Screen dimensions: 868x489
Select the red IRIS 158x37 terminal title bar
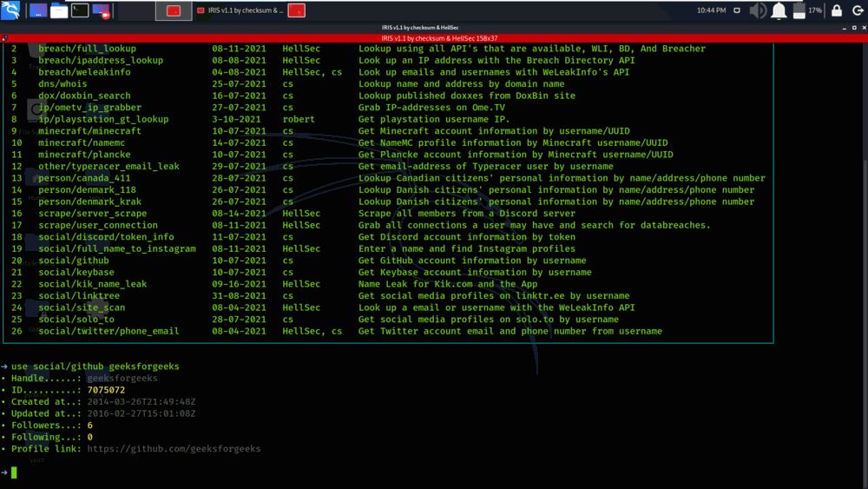(x=439, y=38)
